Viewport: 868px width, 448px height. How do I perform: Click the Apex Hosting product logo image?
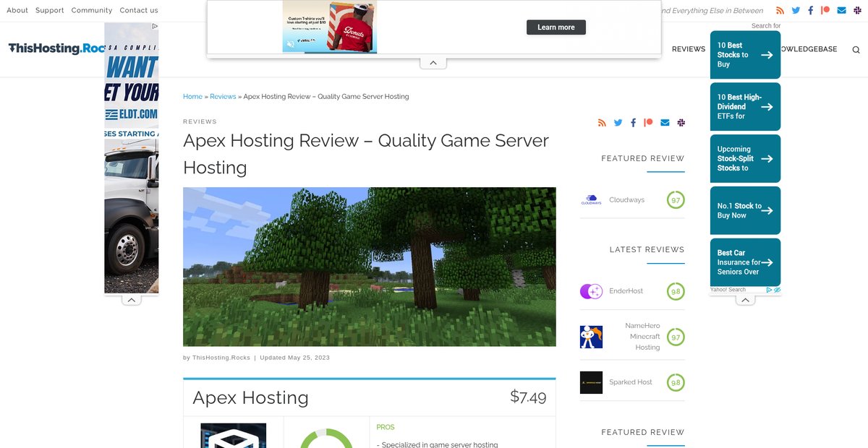tap(233, 436)
